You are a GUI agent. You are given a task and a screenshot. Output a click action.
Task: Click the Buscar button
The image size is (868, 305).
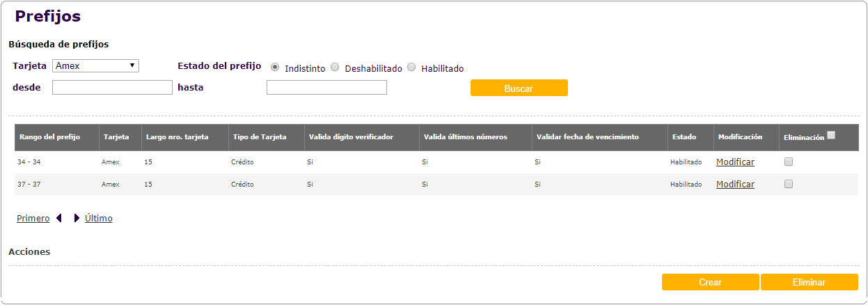[x=519, y=88]
